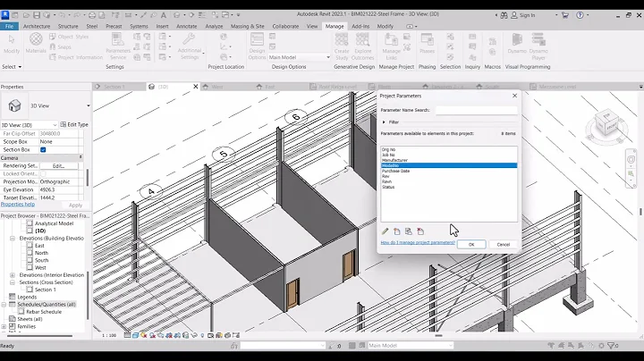This screenshot has height=361, width=644.
Task: Open the Properties help link
Action: (18, 205)
